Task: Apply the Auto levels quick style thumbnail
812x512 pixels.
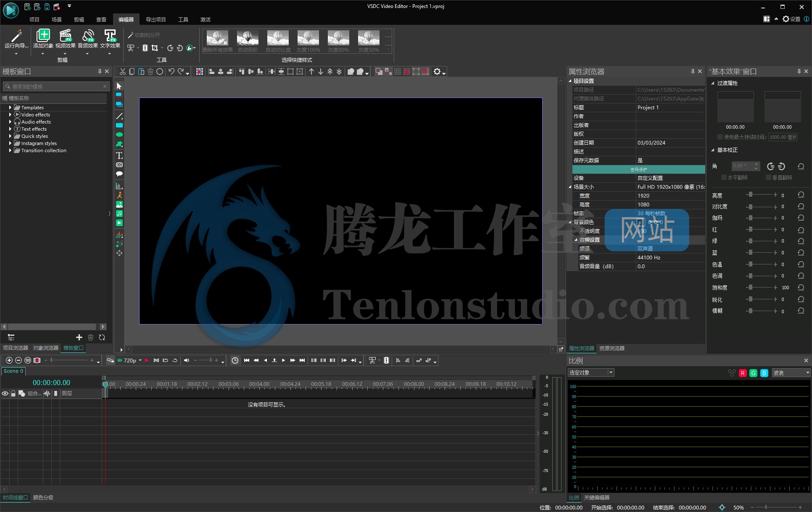Action: pyautogui.click(x=248, y=41)
